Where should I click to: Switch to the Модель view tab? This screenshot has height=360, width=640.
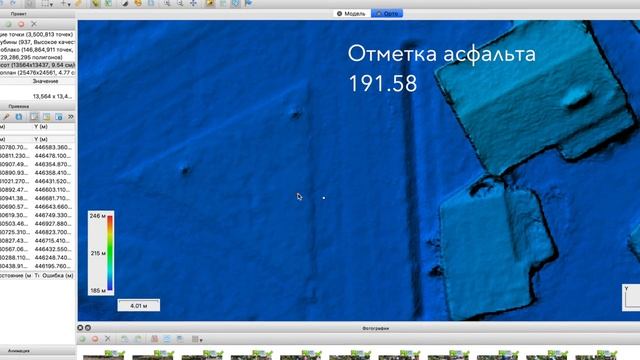351,13
